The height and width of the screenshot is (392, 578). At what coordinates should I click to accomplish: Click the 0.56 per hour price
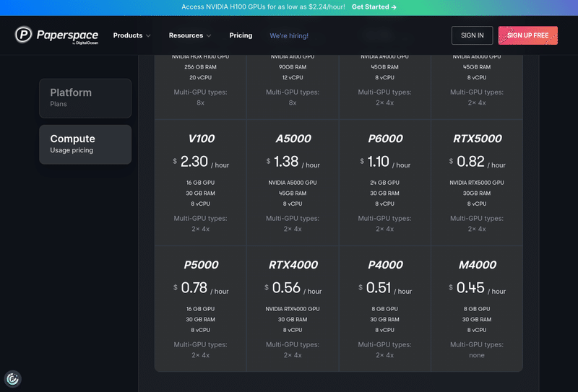(293, 288)
